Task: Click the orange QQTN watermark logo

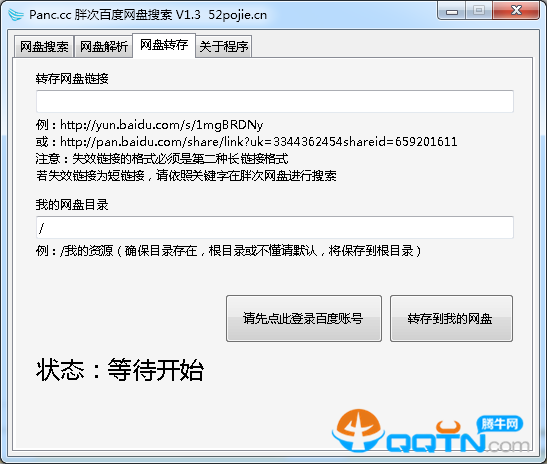Action: pyautogui.click(x=359, y=430)
